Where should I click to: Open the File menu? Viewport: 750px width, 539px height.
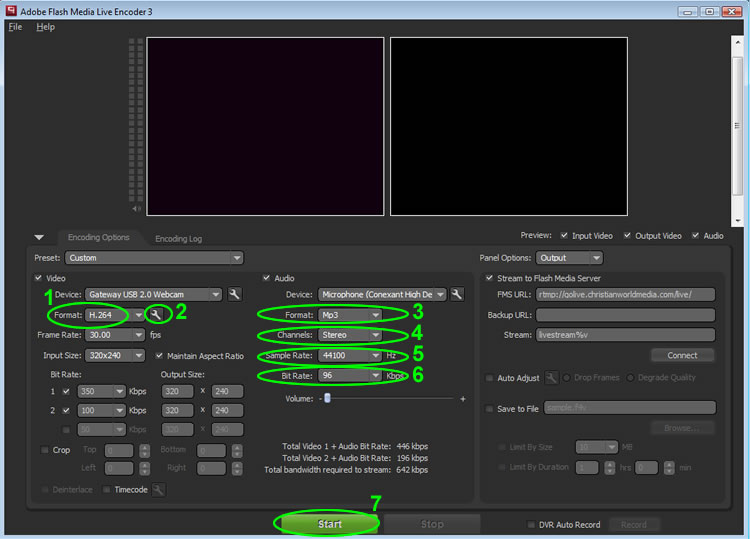pyautogui.click(x=15, y=27)
